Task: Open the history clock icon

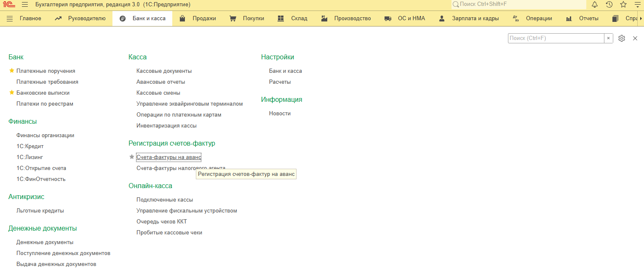Action: 609,5
